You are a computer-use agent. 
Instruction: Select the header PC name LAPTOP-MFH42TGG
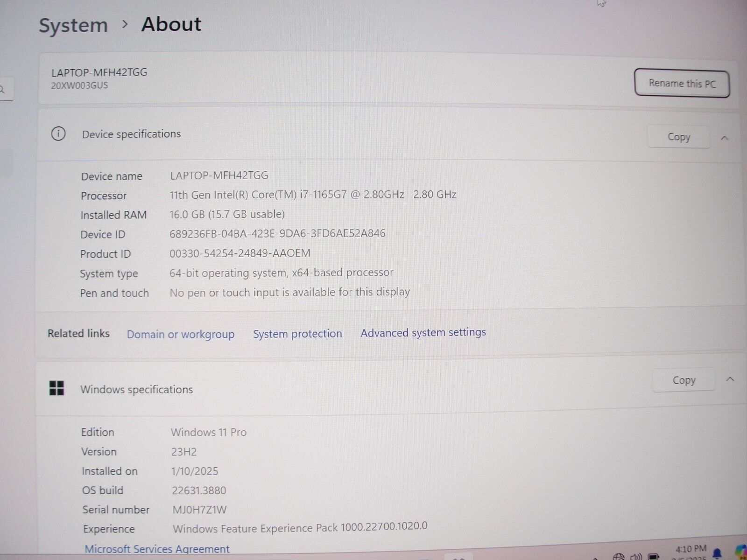(99, 72)
